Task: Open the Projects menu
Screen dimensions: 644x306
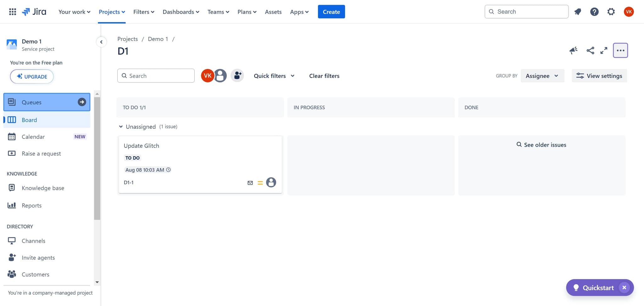Action: 112,12
